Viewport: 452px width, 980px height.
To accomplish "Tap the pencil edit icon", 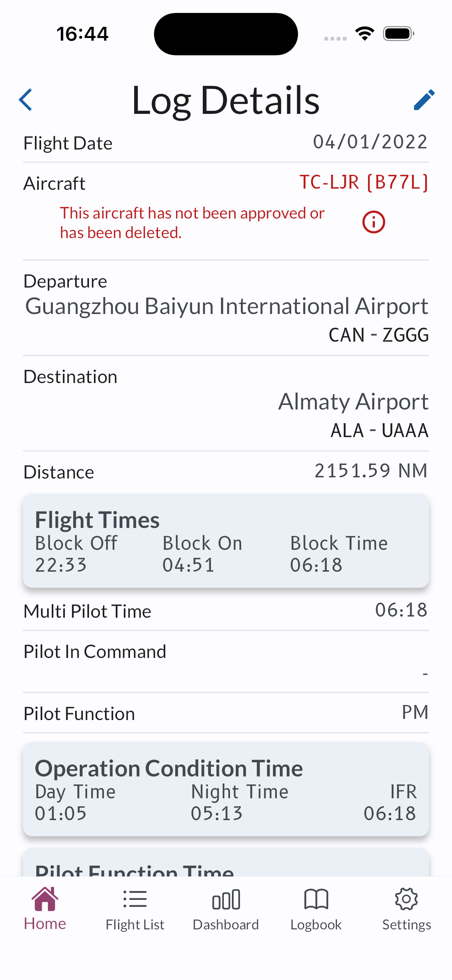I will click(424, 100).
